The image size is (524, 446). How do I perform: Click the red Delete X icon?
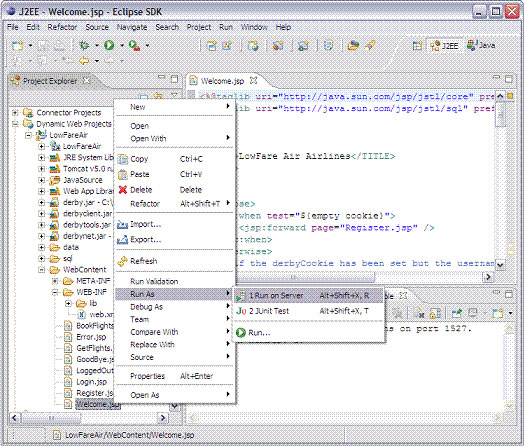[x=123, y=190]
